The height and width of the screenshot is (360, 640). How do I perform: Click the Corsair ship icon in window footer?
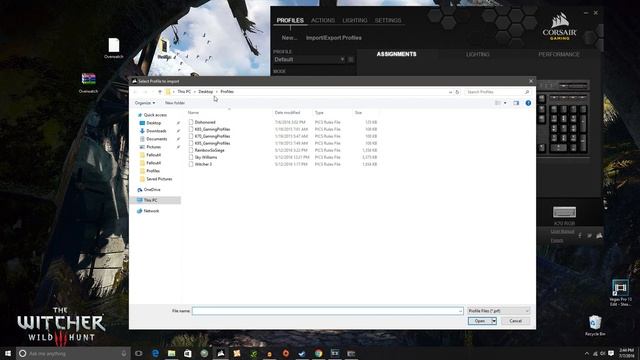[x=599, y=236]
